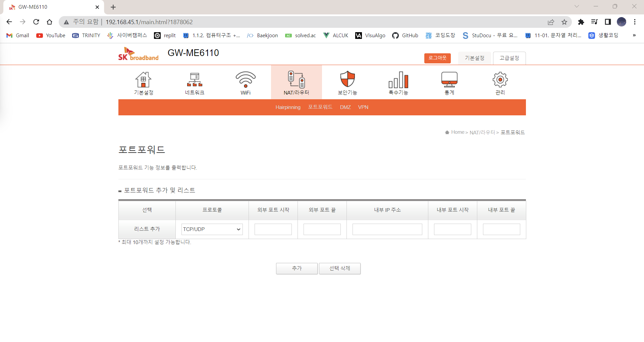Switch to the VPN submenu
This screenshot has height=342, width=644.
(x=363, y=107)
